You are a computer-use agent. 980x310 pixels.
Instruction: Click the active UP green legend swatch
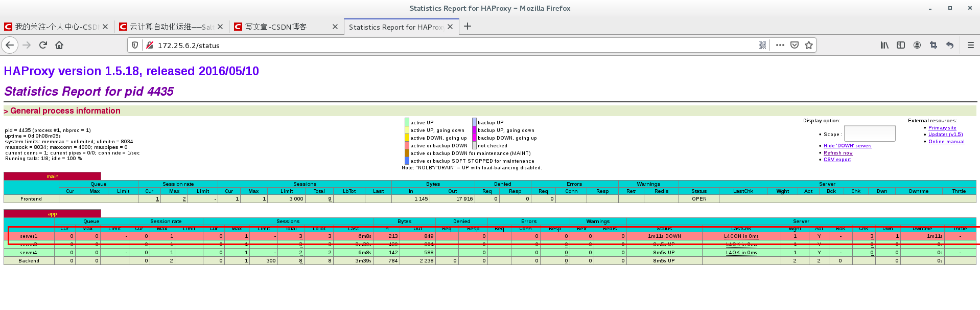point(407,122)
